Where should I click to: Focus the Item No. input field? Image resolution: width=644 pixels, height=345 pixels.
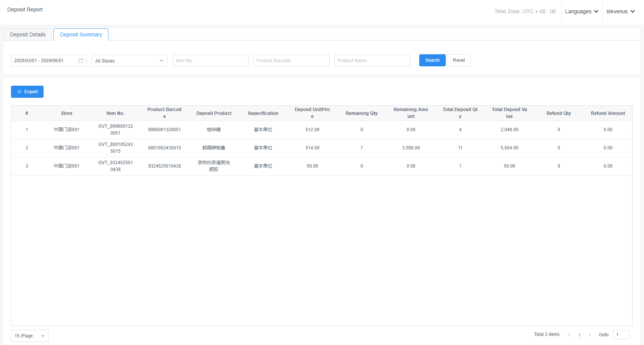coord(210,61)
